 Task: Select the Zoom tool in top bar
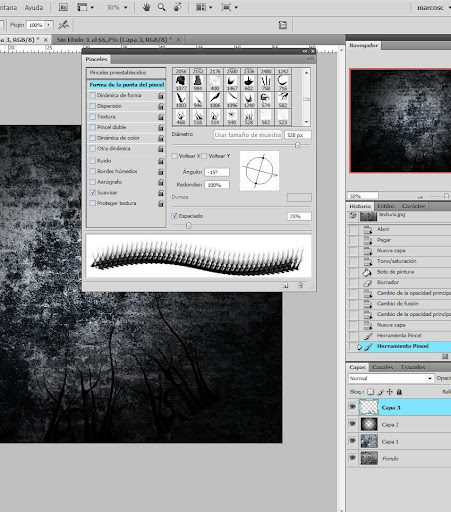pyautogui.click(x=162, y=7)
